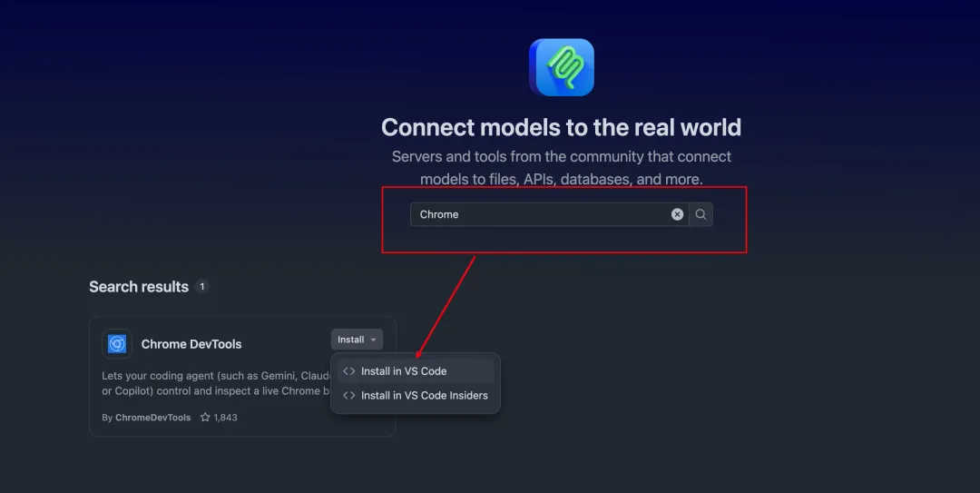Click the Chrome DevTools description text
Screen dimensions: 980x493
tap(216, 383)
